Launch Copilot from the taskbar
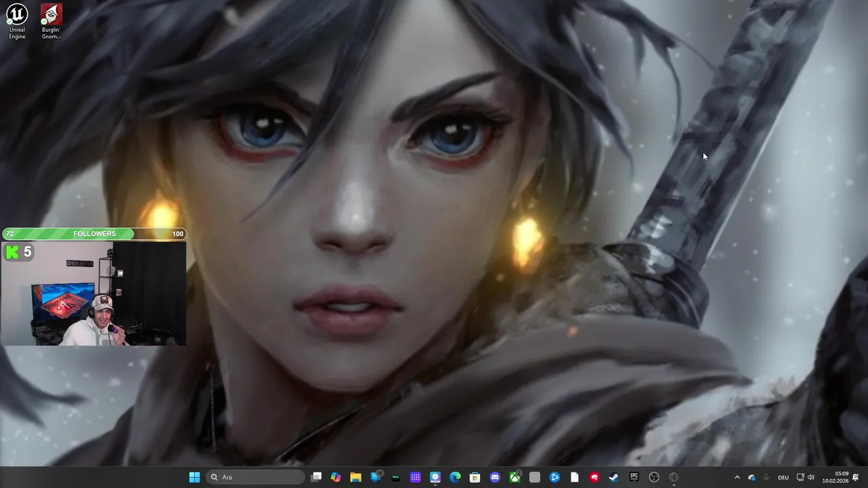 (336, 477)
